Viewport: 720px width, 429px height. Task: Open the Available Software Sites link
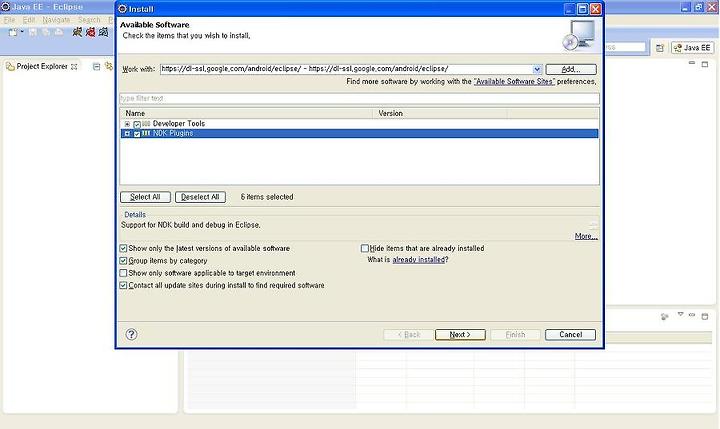514,82
